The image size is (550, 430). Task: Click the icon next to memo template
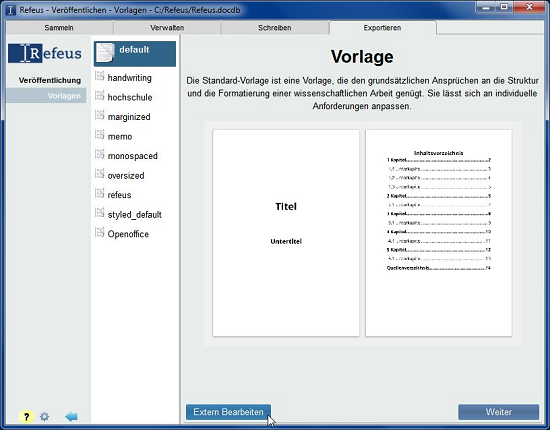[x=100, y=135]
